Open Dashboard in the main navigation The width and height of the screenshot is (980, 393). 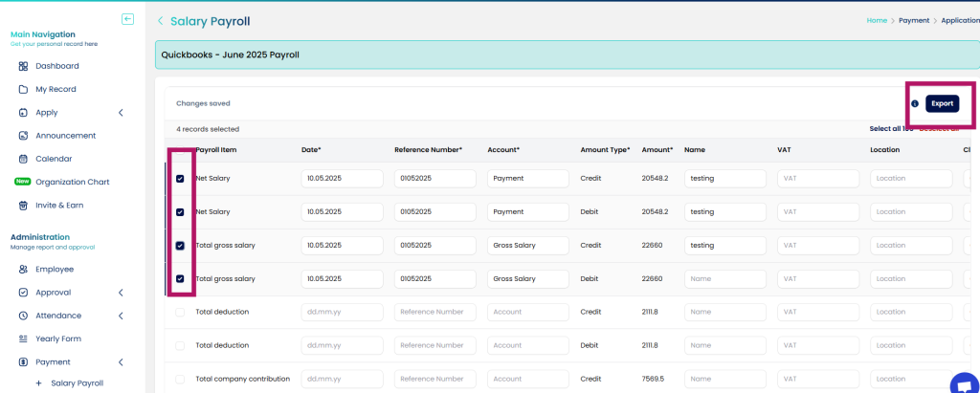pos(56,66)
